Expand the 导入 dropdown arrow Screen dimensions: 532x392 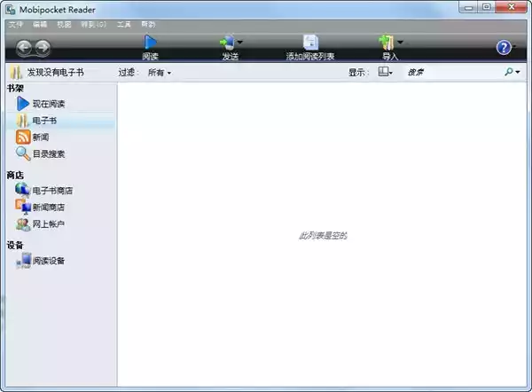click(400, 42)
